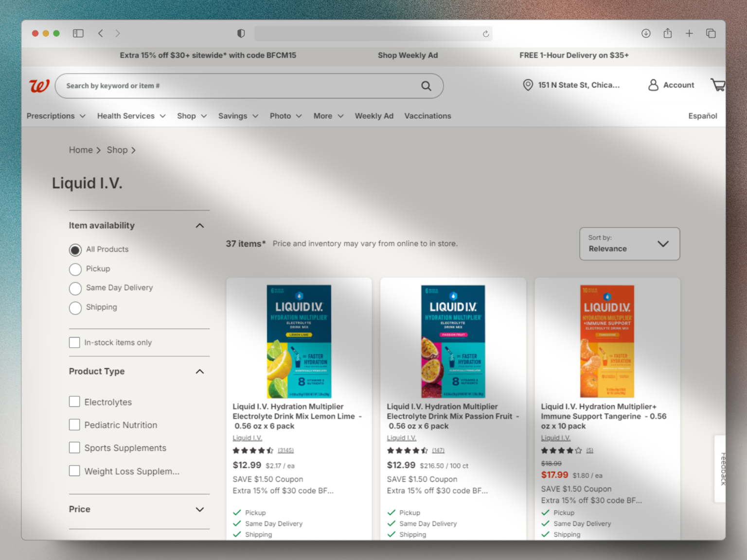Go to Vaccinations page
This screenshot has width=747, height=560.
pyautogui.click(x=427, y=116)
